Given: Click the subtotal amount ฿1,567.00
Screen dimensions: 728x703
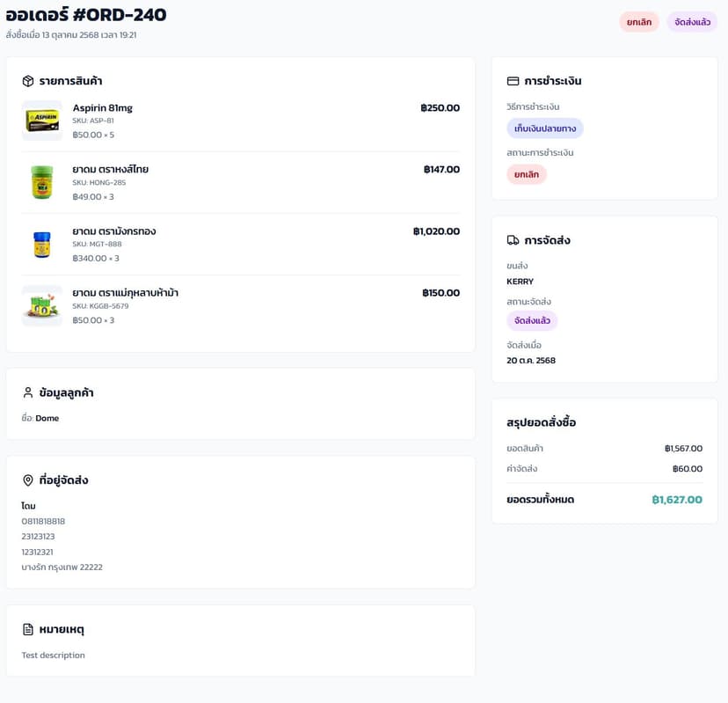Looking at the screenshot, I should pos(683,449).
